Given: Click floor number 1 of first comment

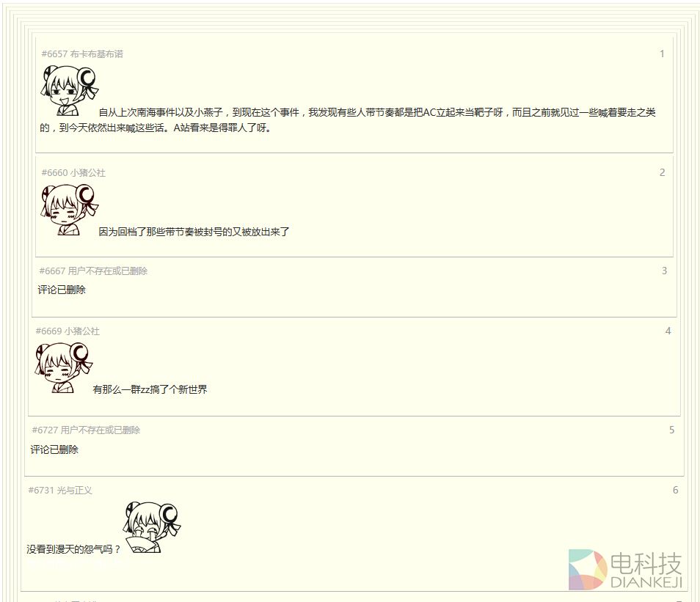Looking at the screenshot, I should pos(662,54).
